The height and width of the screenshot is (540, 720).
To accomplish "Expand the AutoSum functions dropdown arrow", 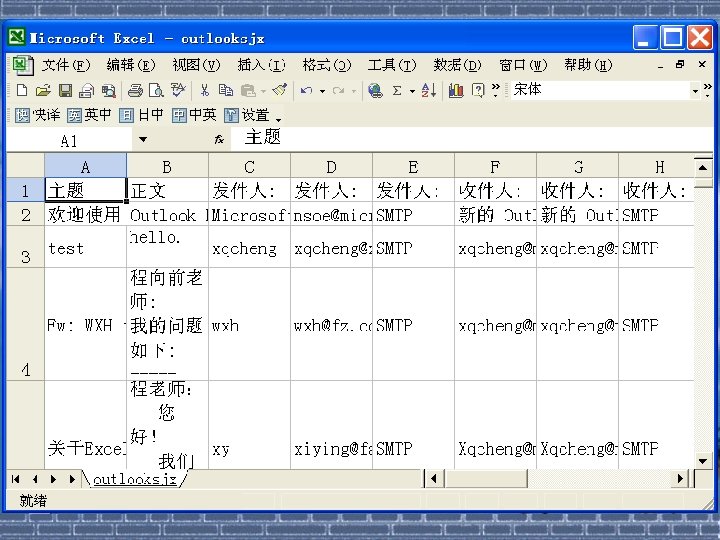I will click(412, 91).
